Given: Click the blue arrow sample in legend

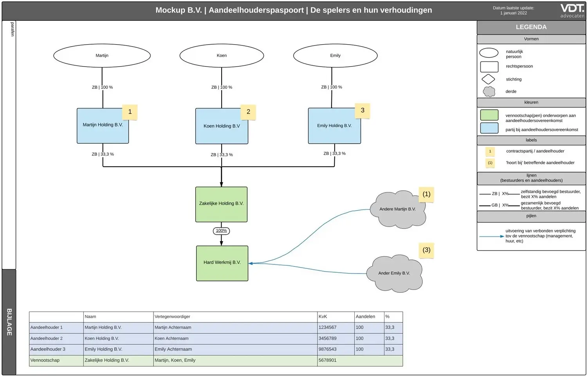Looking at the screenshot, I should coord(492,236).
